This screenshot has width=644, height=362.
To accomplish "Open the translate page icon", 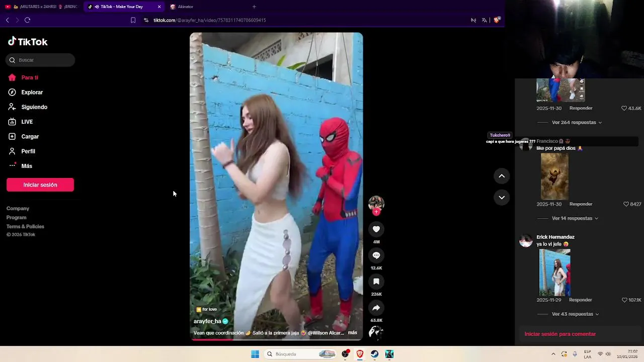I will pyautogui.click(x=484, y=20).
